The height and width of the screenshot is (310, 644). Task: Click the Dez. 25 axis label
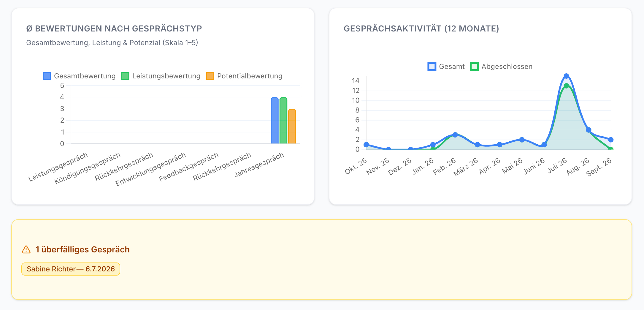click(x=400, y=166)
